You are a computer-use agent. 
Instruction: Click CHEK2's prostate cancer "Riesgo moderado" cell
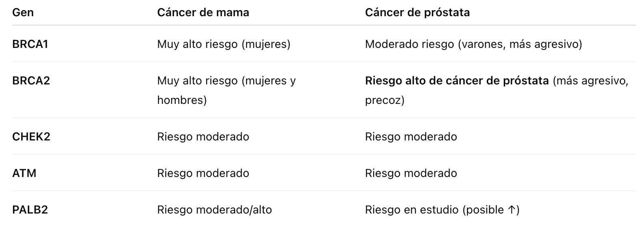click(x=411, y=137)
